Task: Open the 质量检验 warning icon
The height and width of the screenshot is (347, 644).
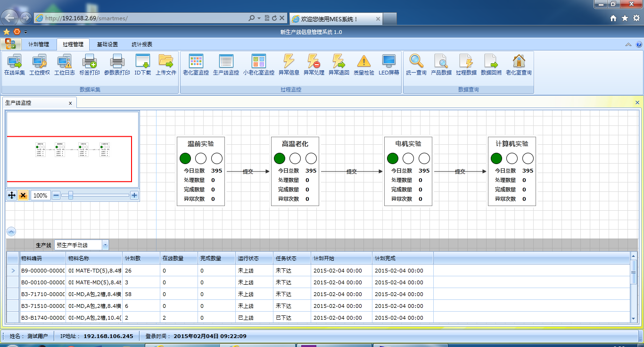Action: coord(363,65)
